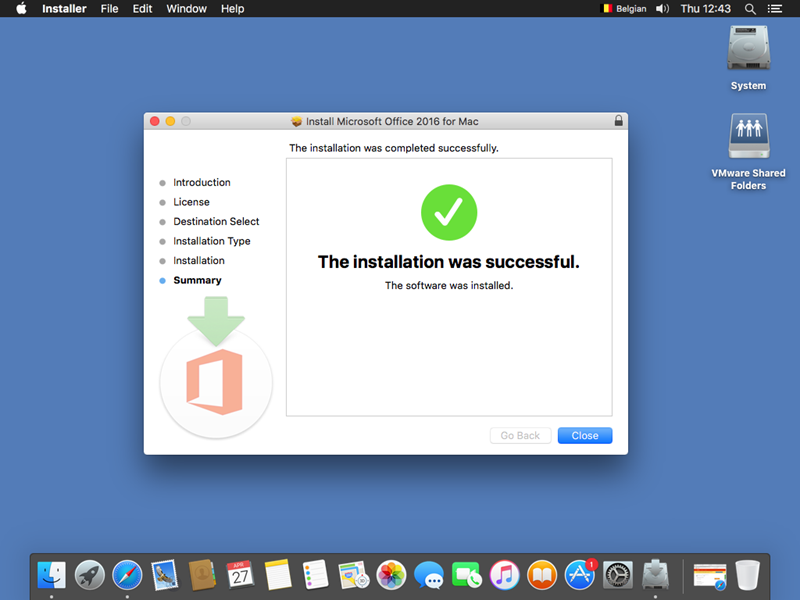Select the Installation step in sidebar
Screen dimensions: 800x600
(x=199, y=260)
